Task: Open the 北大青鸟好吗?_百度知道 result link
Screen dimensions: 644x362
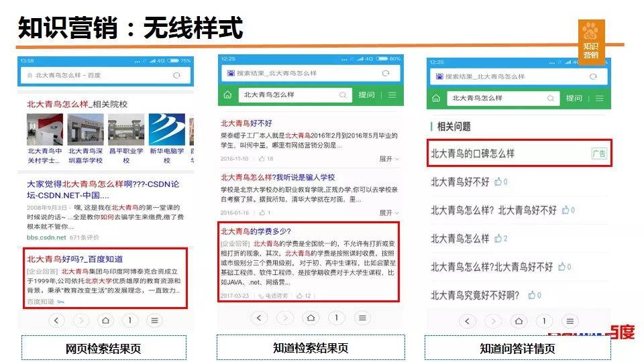Action: pos(74,259)
